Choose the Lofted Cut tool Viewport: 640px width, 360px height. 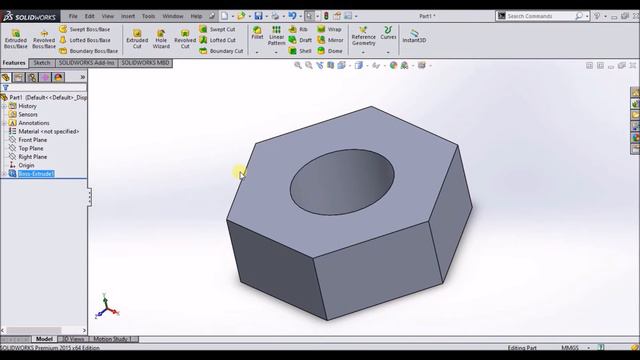tap(217, 40)
